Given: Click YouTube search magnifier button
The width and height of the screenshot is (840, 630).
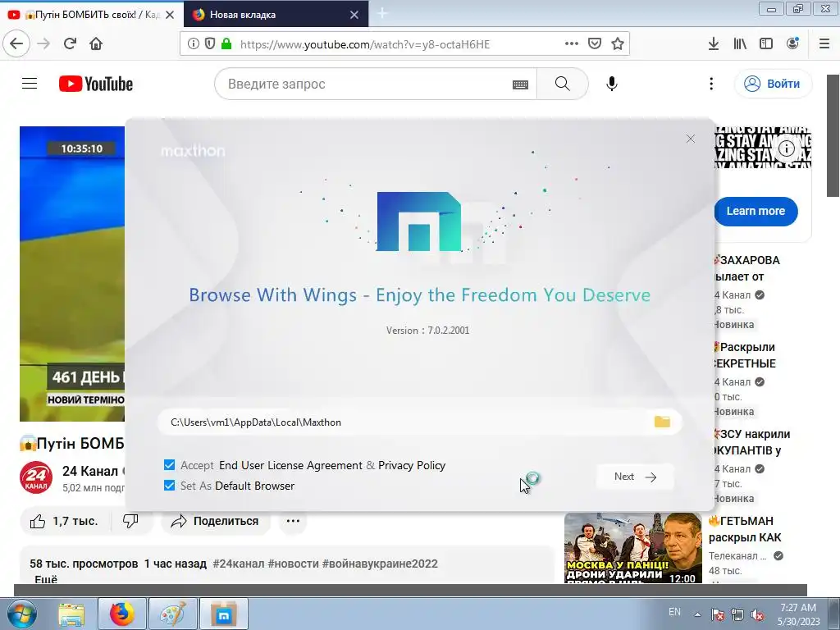Looking at the screenshot, I should [x=563, y=84].
